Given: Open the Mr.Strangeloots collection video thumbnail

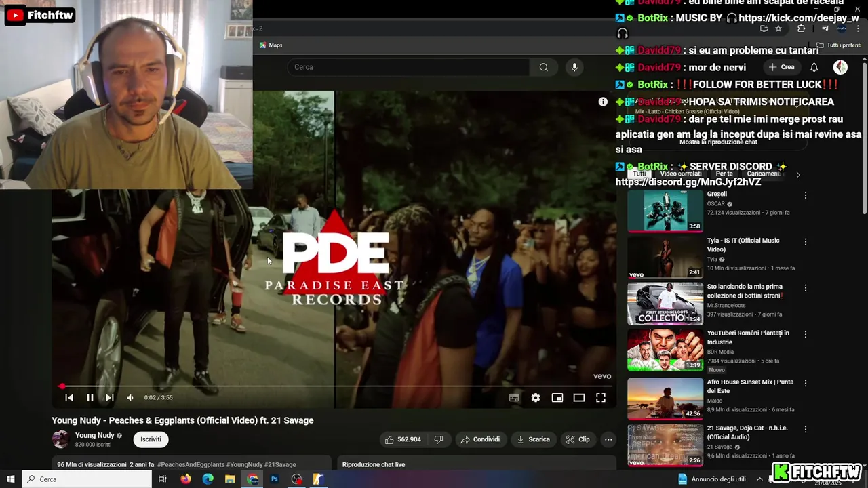Looking at the screenshot, I should pos(665,304).
